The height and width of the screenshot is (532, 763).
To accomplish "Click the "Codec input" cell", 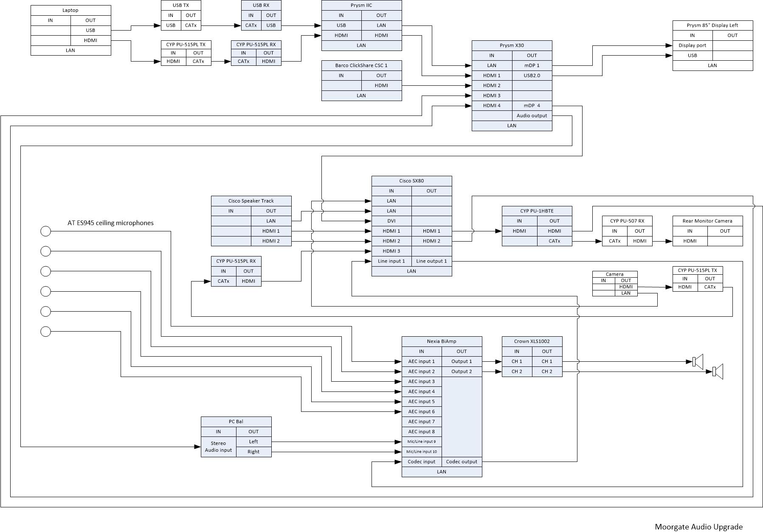I will (422, 462).
